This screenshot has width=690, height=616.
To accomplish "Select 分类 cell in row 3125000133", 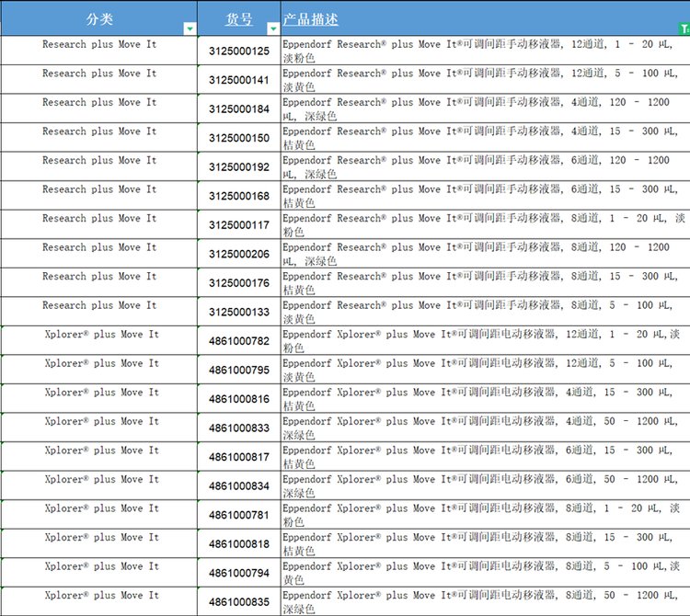I will coord(98,313).
